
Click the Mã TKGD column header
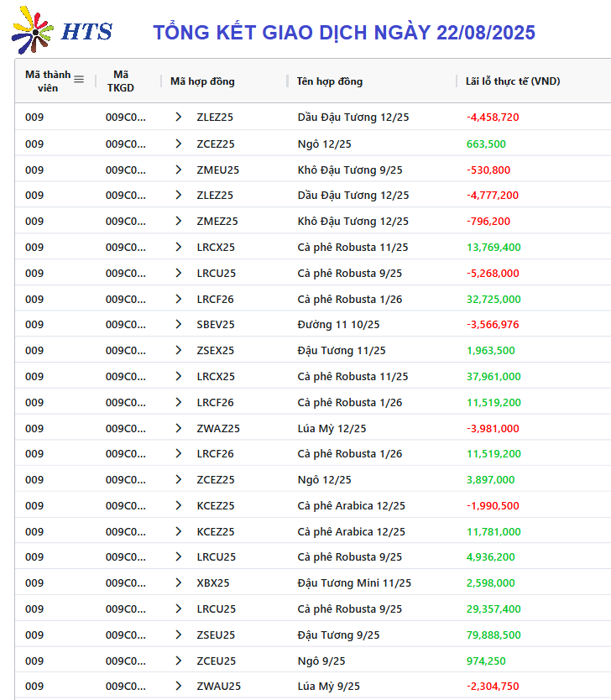pos(121,81)
